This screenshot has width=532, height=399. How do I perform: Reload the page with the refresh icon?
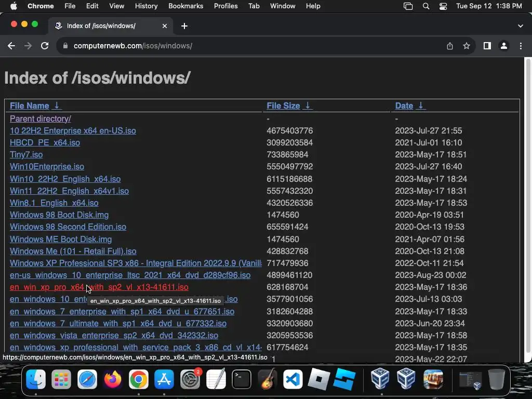[45, 46]
